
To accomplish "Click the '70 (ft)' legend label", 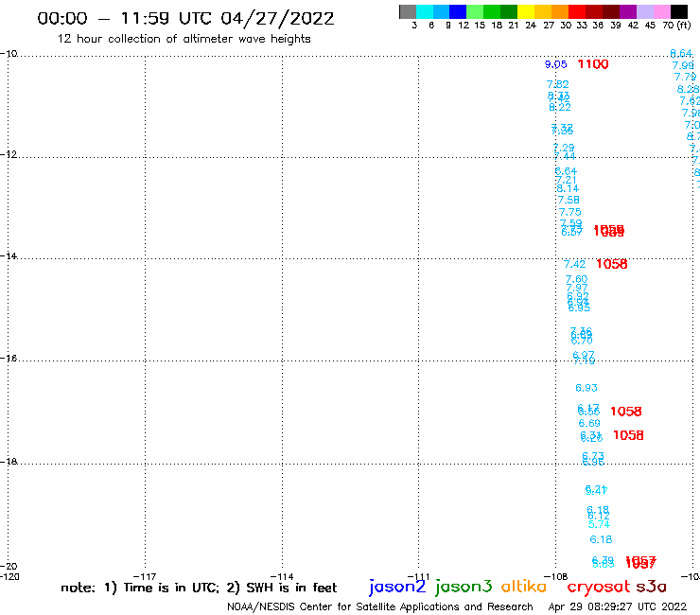I will coord(676,26).
